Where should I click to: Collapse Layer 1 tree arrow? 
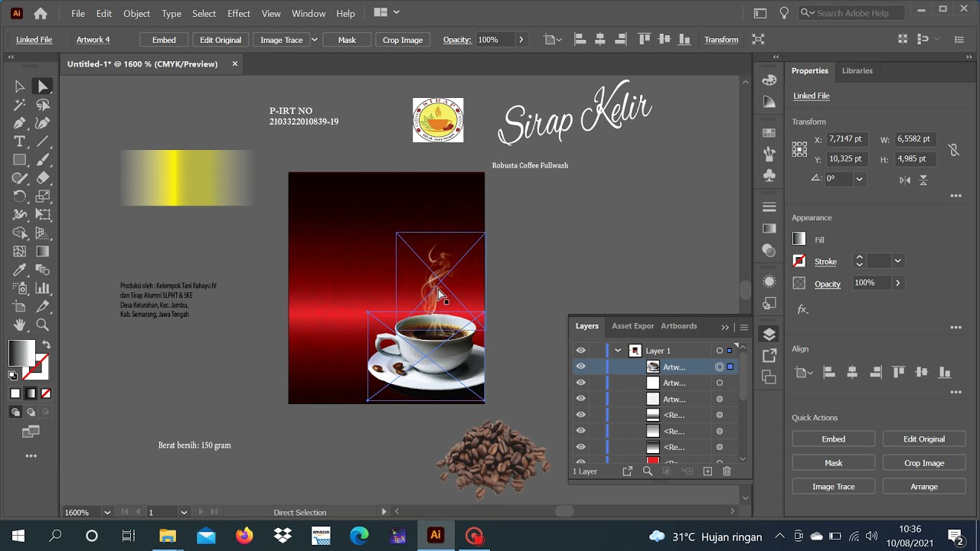(x=618, y=350)
